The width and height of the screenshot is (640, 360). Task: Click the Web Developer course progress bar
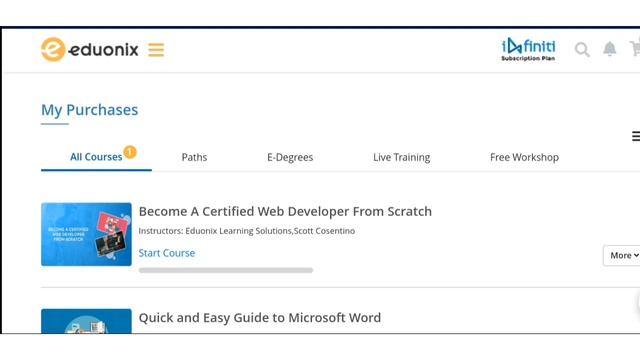pyautogui.click(x=226, y=270)
